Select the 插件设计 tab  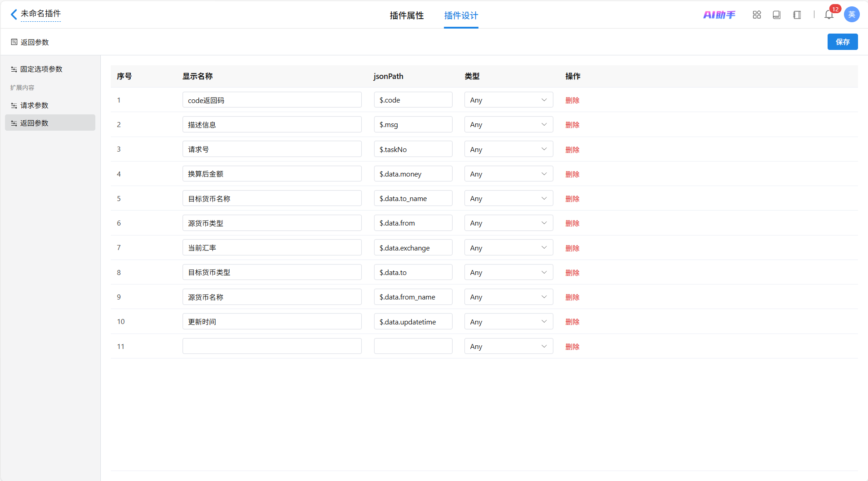pos(461,15)
